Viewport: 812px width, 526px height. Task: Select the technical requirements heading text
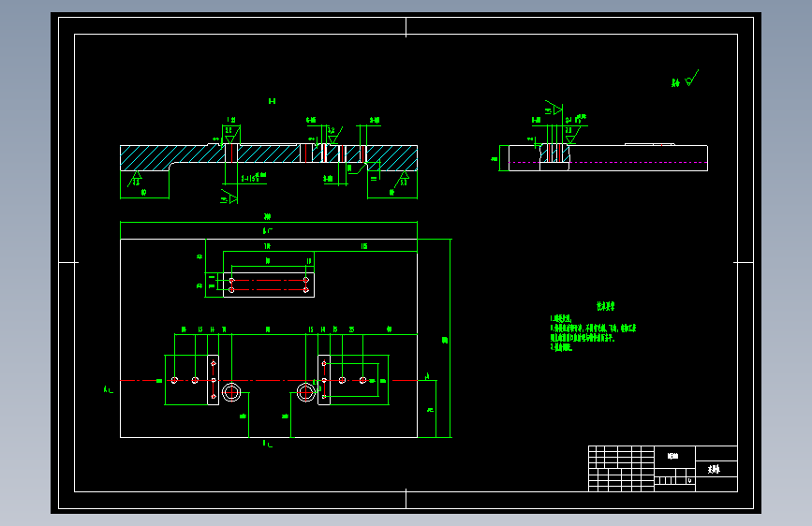click(x=605, y=306)
